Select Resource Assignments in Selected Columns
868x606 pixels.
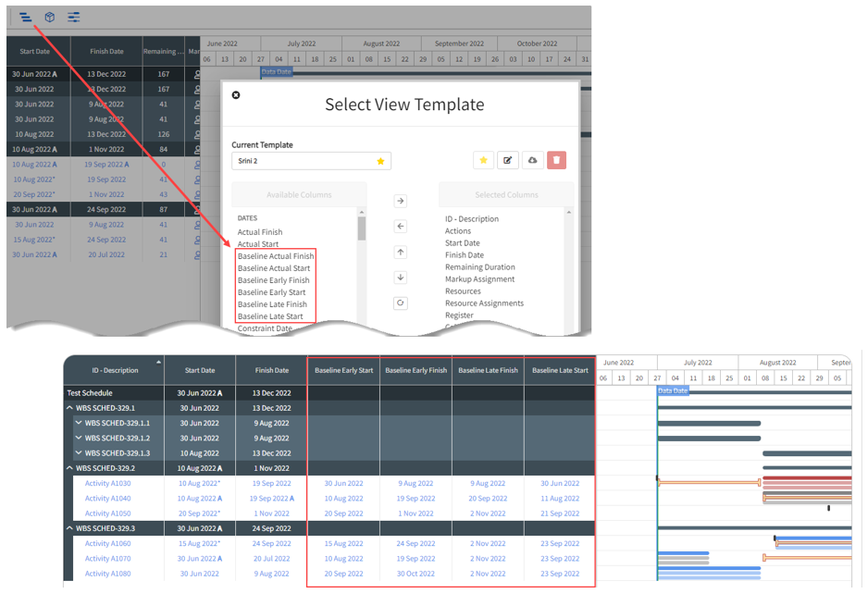pos(484,303)
